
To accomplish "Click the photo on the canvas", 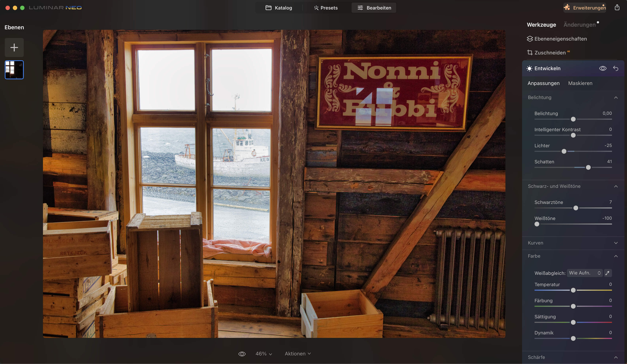I will (274, 184).
